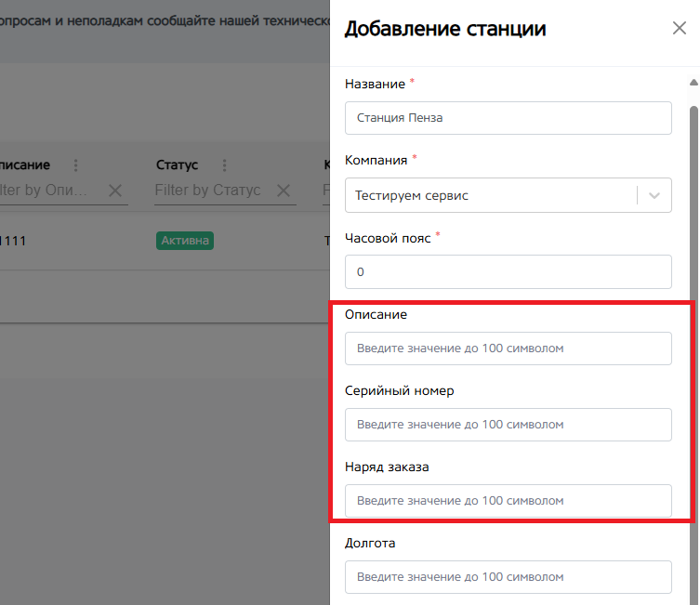
Task: Clear the Filter by Статус field
Action: [x=283, y=191]
